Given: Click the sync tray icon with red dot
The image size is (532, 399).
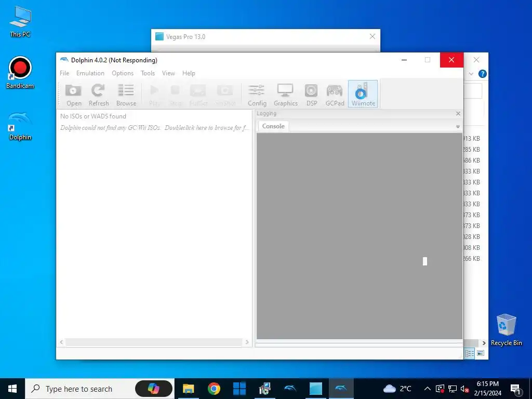Looking at the screenshot, I should click(440, 389).
